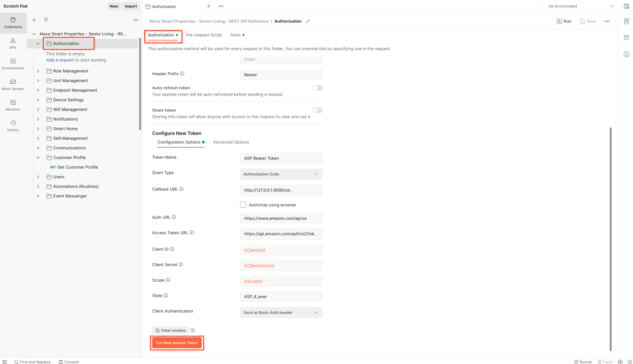Open the comments panel icon
Screen dimensions: 633x364
[x=626, y=38]
